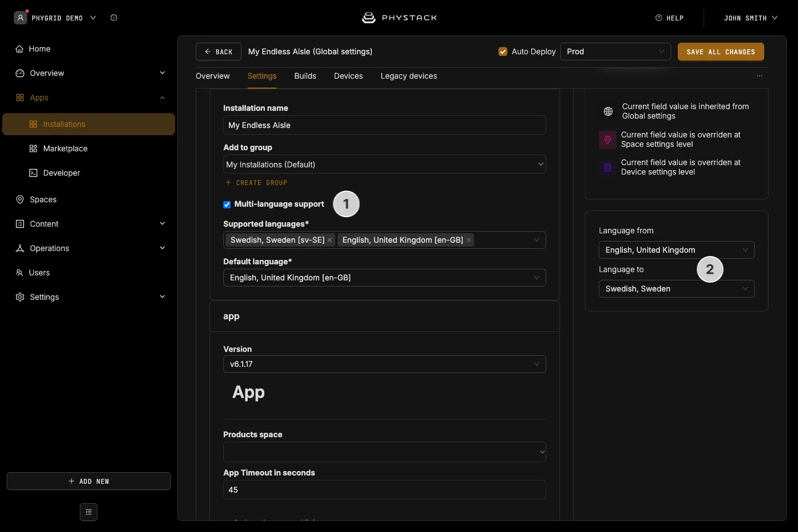This screenshot has height=532, width=798.
Task: Collapse the sidebar with the bottom icon
Action: point(89,512)
